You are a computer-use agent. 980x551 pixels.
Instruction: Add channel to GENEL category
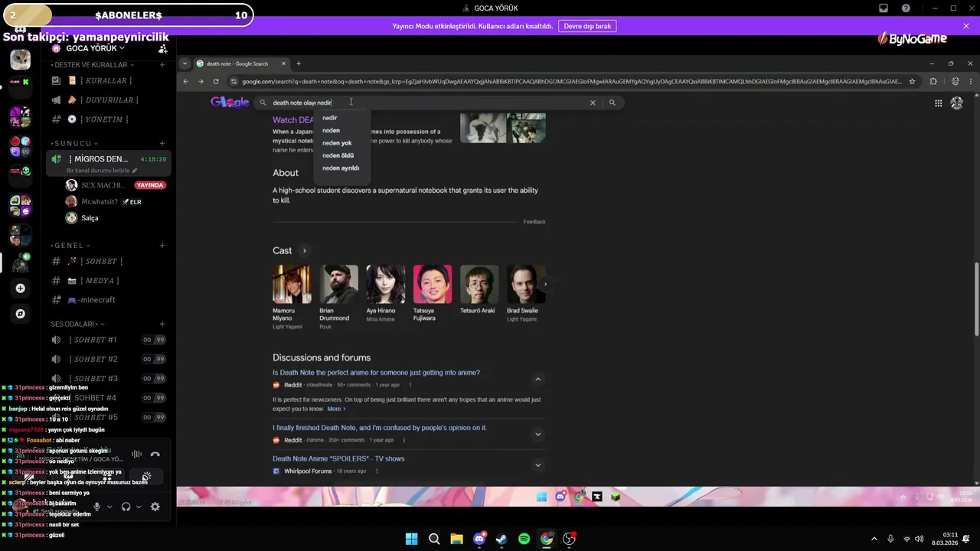(162, 246)
